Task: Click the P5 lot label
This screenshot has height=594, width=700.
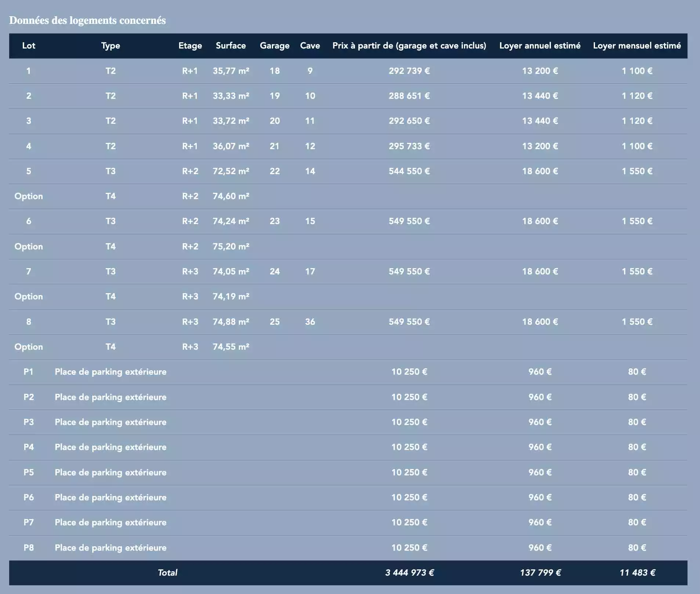Action: pyautogui.click(x=29, y=472)
